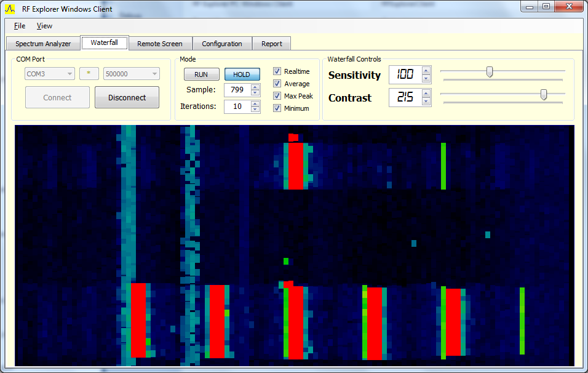Increase the Sample value with up arrow
The height and width of the screenshot is (373, 588).
(x=255, y=87)
